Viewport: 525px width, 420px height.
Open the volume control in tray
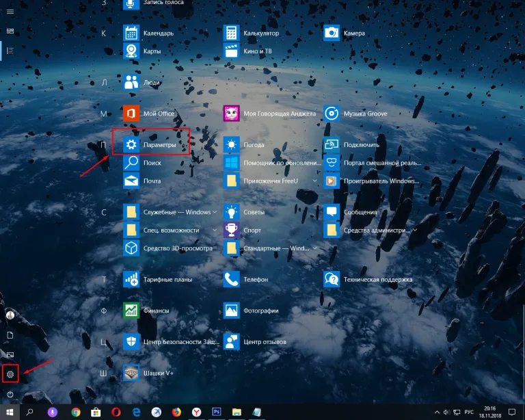446,412
